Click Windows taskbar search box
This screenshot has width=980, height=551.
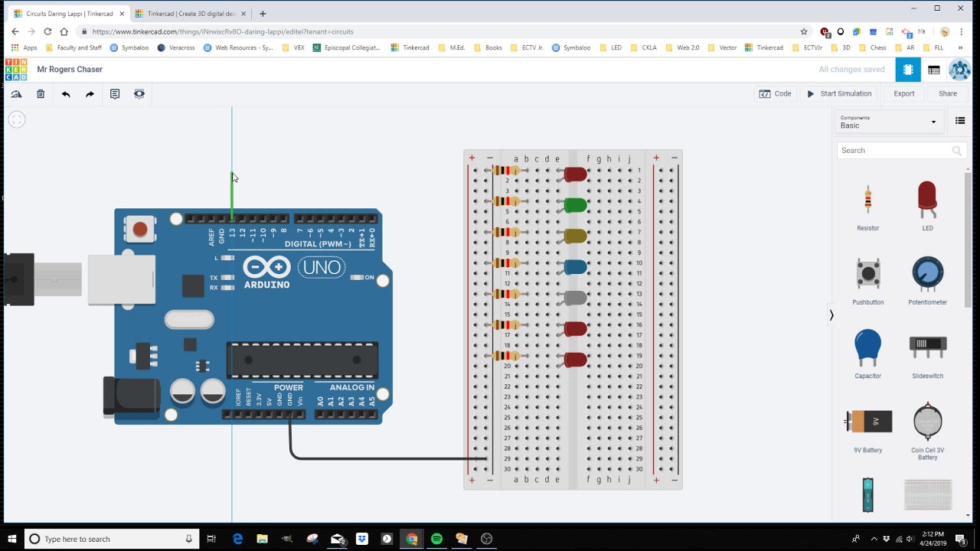112,539
